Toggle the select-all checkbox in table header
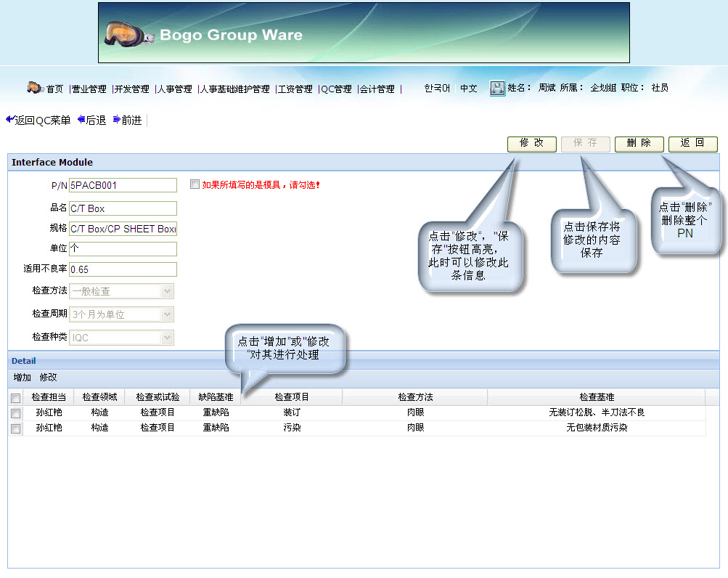Viewport: 728px width, 578px height. (x=16, y=398)
